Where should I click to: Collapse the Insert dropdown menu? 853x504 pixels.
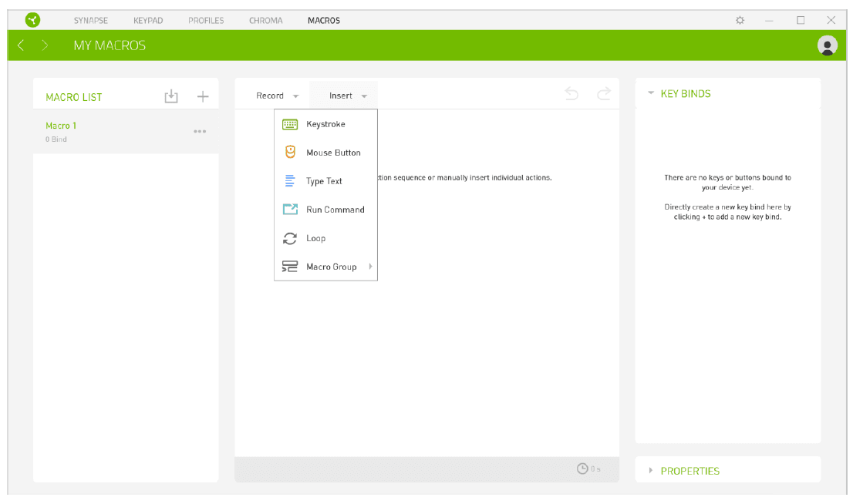point(347,96)
